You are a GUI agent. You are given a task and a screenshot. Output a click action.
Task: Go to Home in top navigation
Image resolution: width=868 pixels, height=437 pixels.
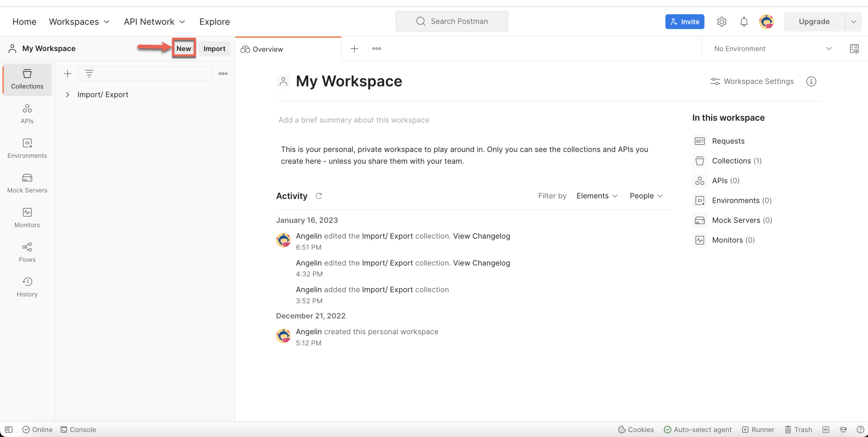(x=24, y=22)
